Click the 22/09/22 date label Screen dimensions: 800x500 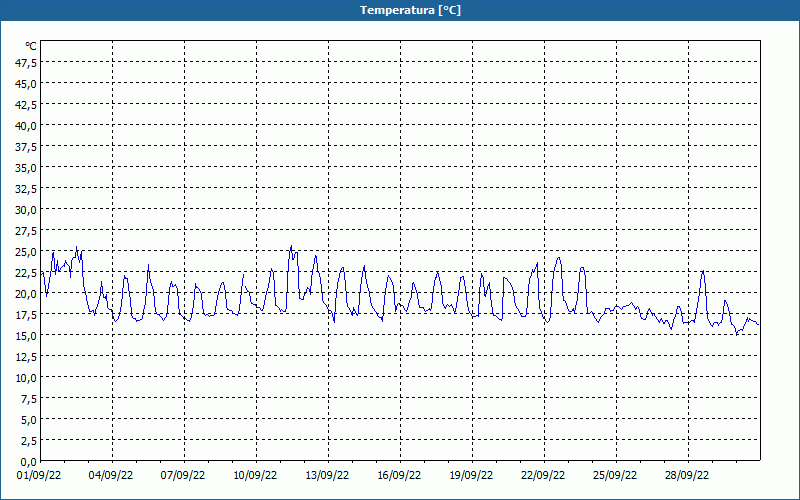[543, 476]
